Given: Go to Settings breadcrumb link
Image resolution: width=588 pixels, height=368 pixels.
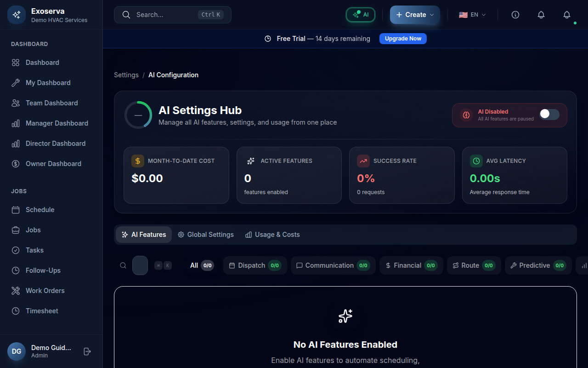Looking at the screenshot, I should (126, 75).
